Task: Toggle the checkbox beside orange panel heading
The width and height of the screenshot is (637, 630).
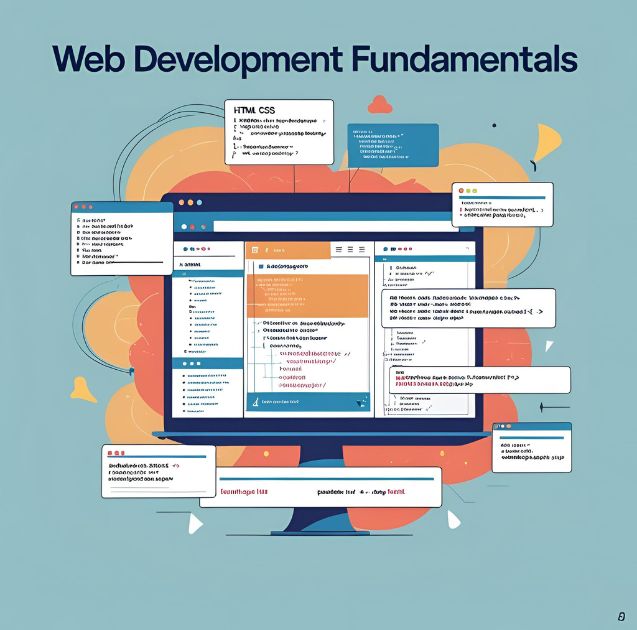Action: pyautogui.click(x=259, y=268)
